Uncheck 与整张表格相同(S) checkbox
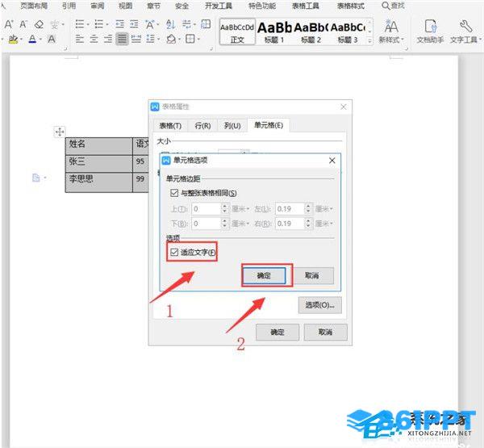The height and width of the screenshot is (448, 484). 174,193
